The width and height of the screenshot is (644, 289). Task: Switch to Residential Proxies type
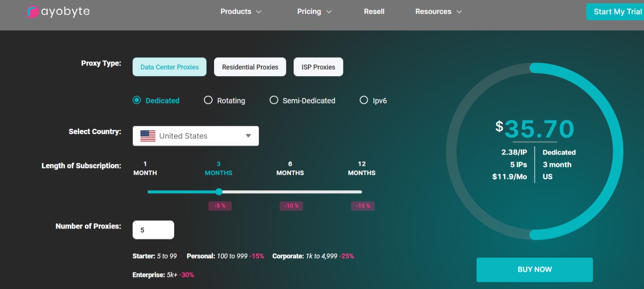tap(250, 67)
